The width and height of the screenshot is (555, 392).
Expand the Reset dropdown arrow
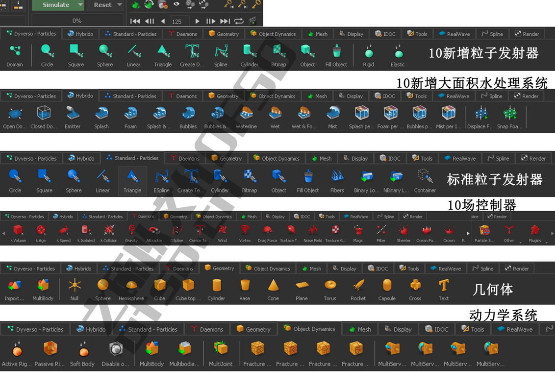coord(120,5)
